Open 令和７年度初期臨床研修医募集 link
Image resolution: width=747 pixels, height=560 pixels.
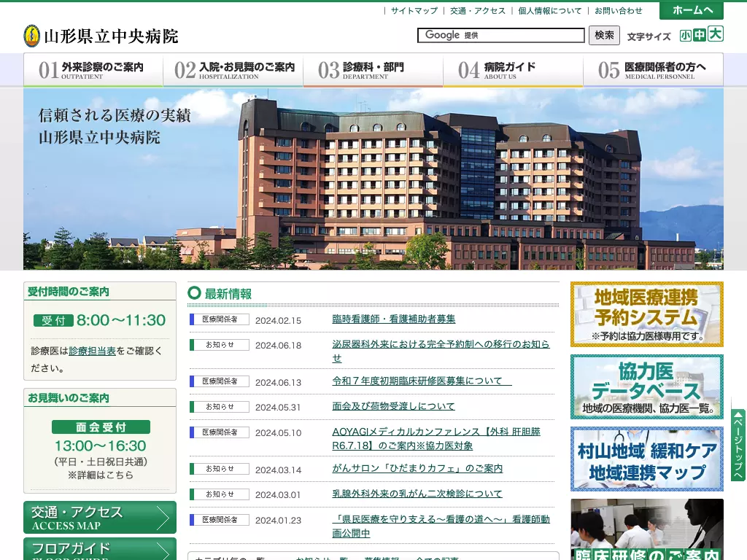pos(422,381)
